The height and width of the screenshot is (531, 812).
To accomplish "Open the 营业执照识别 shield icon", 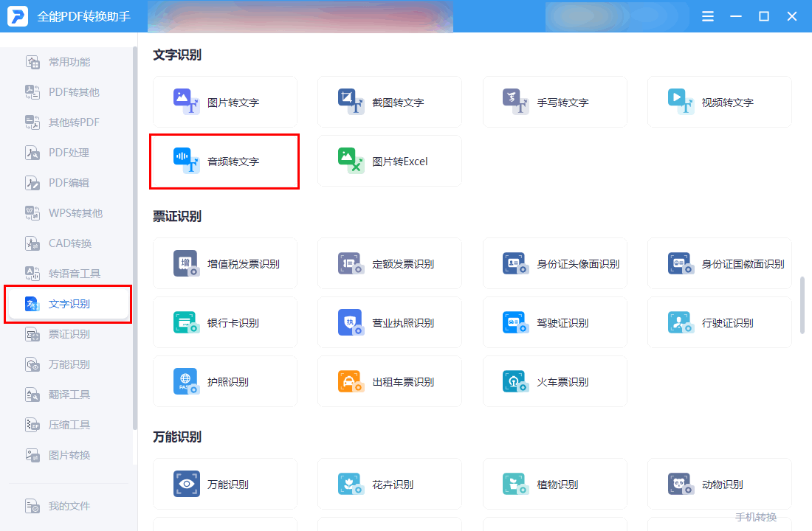I will point(351,322).
